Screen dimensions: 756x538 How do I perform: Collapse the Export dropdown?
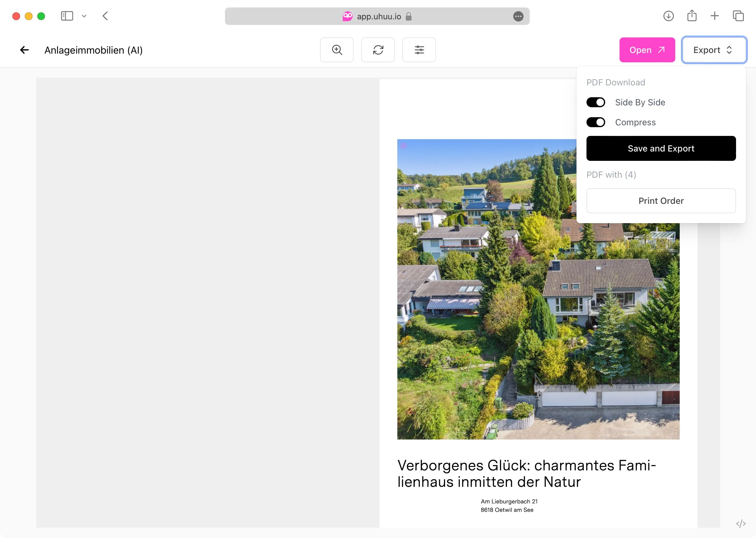714,50
